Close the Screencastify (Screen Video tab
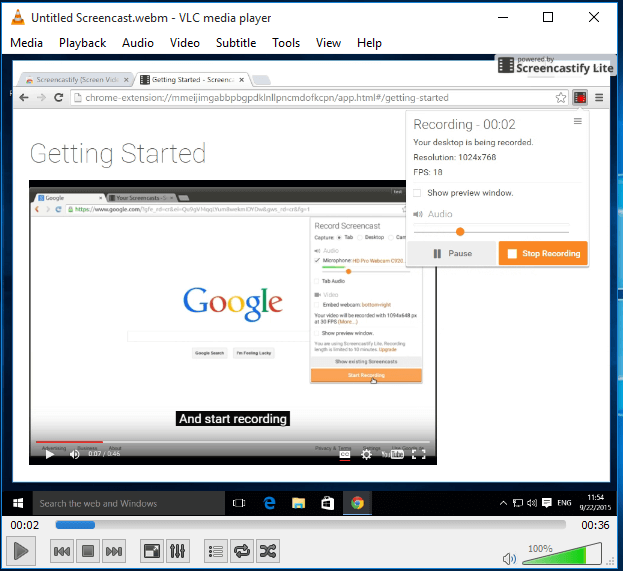623x571 pixels. [x=126, y=80]
